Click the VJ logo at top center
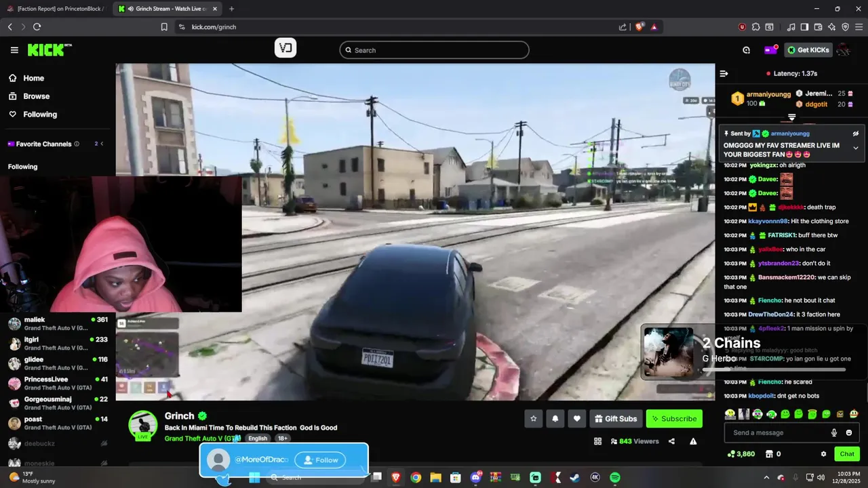868x488 pixels. [285, 48]
